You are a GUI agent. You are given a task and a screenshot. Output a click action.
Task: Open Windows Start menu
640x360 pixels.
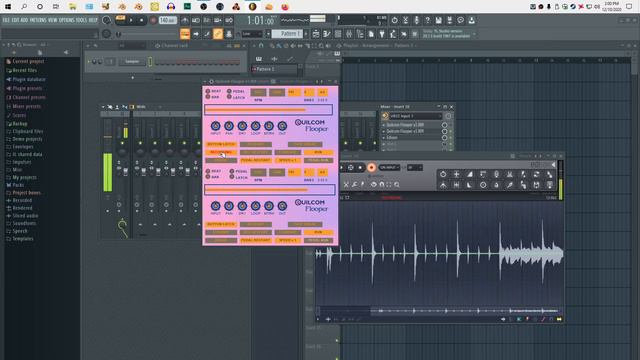[8, 7]
